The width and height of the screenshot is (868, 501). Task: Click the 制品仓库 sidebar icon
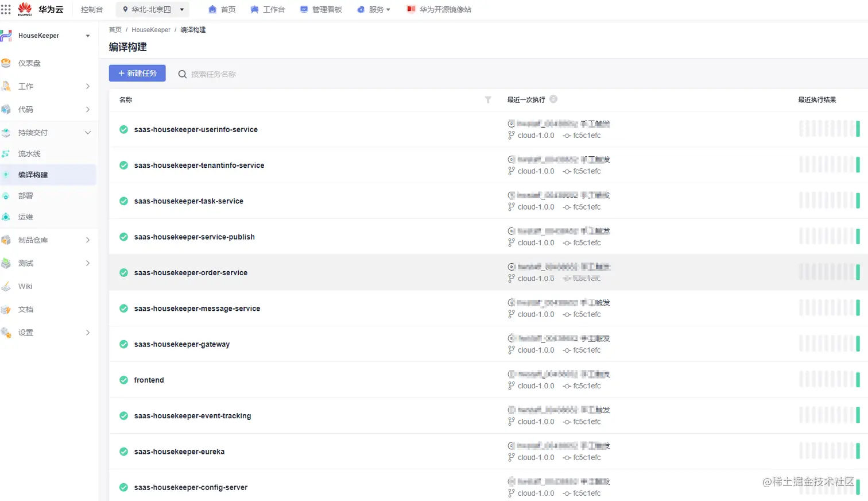coord(6,240)
